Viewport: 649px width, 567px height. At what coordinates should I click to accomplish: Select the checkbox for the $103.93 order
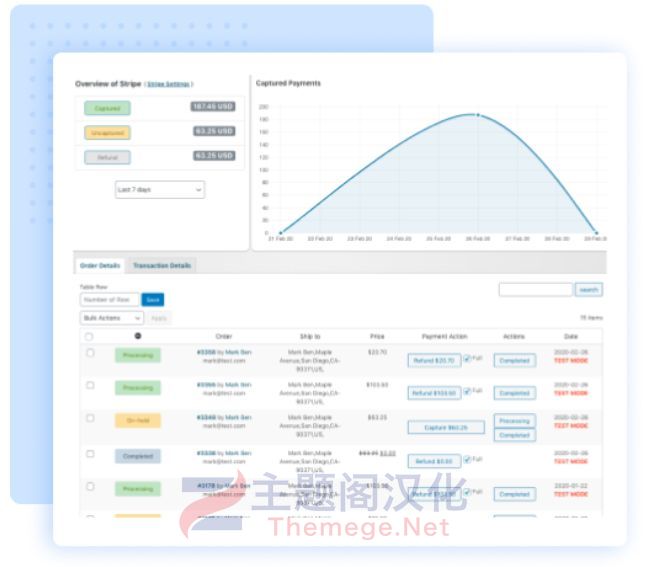(90, 385)
